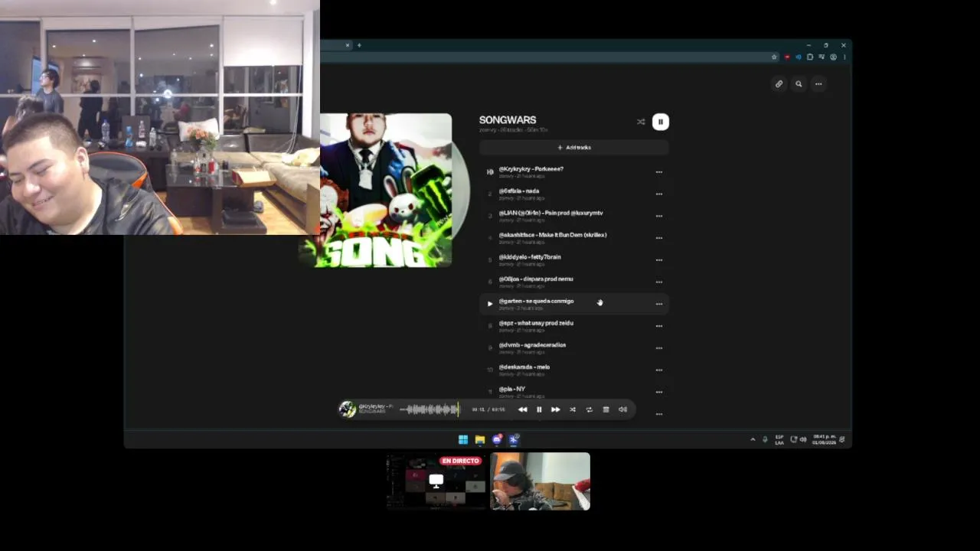Open the play queue from the player bar
Image resolution: width=980 pixels, height=551 pixels.
point(606,409)
